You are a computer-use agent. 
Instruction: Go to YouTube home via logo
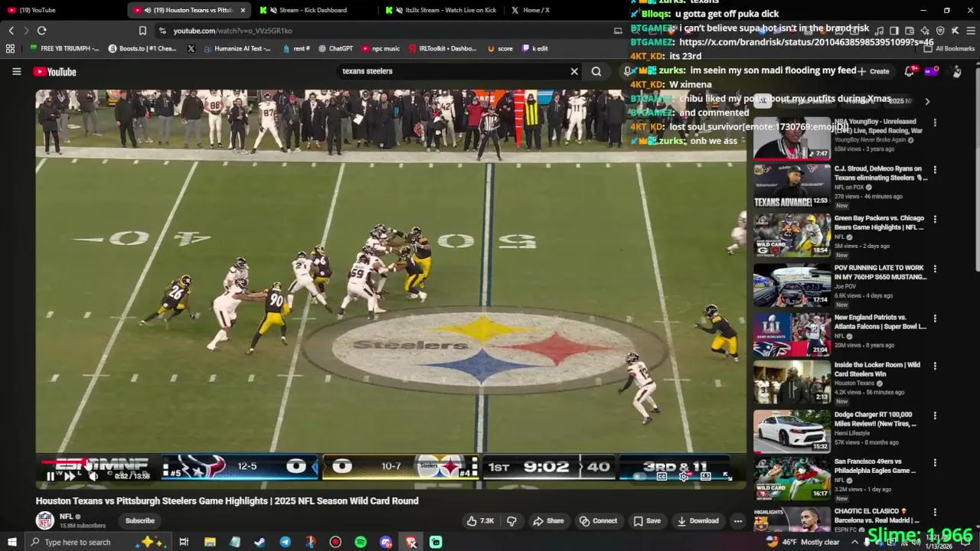point(54,72)
